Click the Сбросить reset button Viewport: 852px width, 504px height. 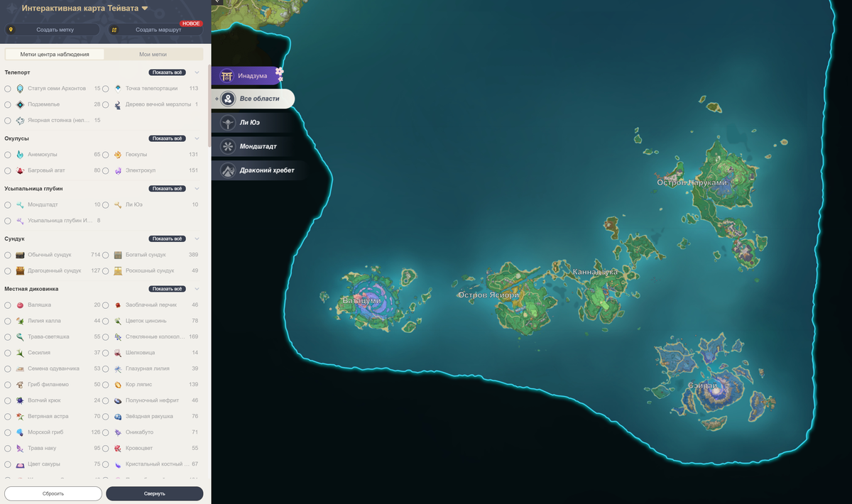coord(53,493)
